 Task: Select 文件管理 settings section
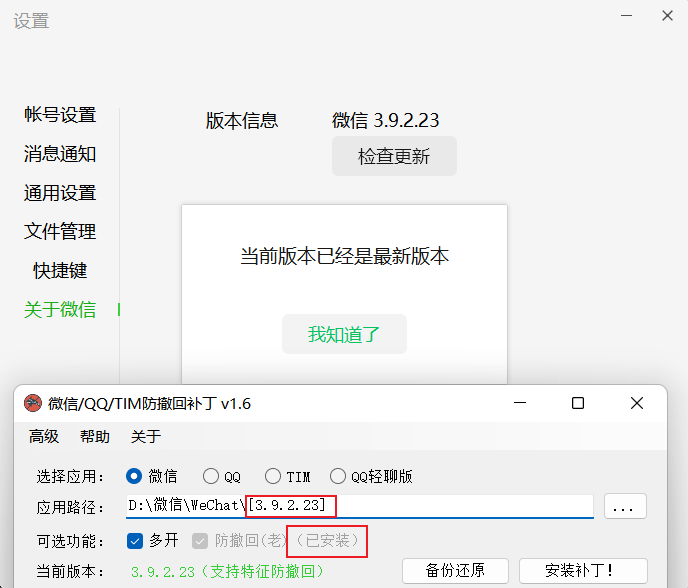pyautogui.click(x=60, y=232)
